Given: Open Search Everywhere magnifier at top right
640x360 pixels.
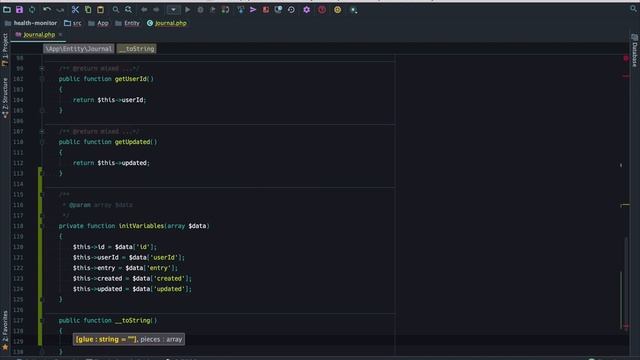Looking at the screenshot, I should (x=633, y=9).
